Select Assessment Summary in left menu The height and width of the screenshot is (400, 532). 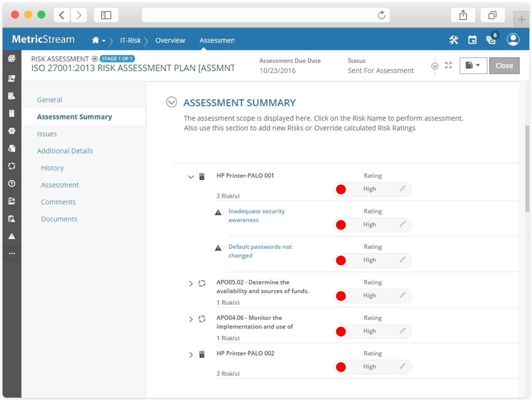[74, 117]
